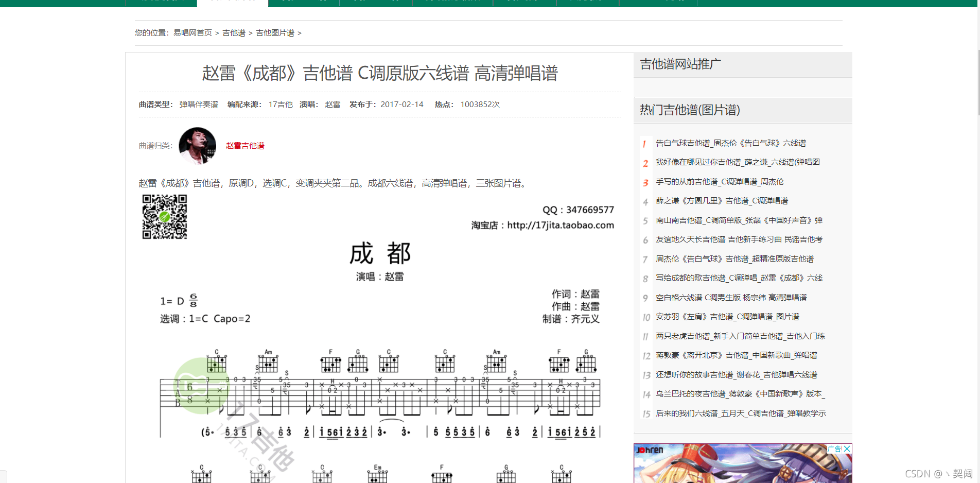Open 还想听你的故事吉他谱_谢春花 entry

737,375
